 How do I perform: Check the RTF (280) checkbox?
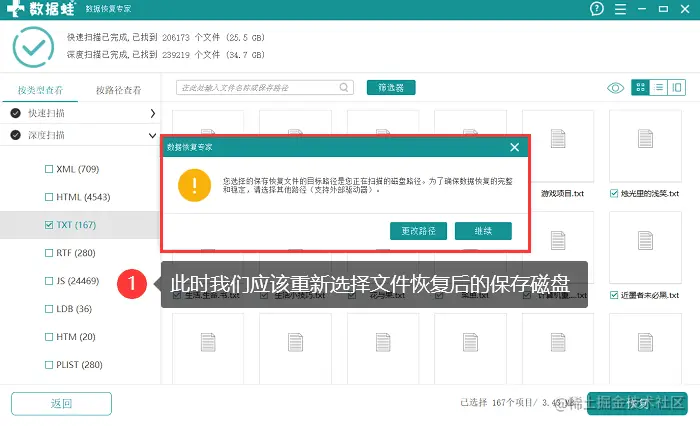49,253
